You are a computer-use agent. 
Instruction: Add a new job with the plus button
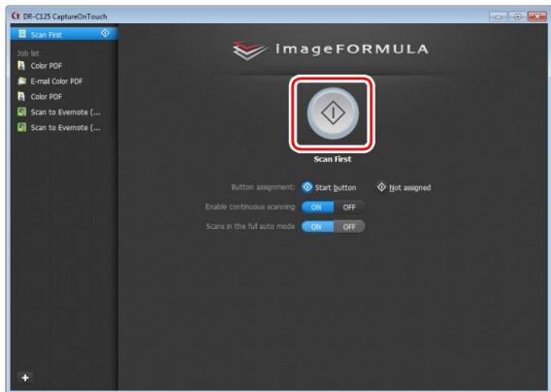tap(25, 378)
